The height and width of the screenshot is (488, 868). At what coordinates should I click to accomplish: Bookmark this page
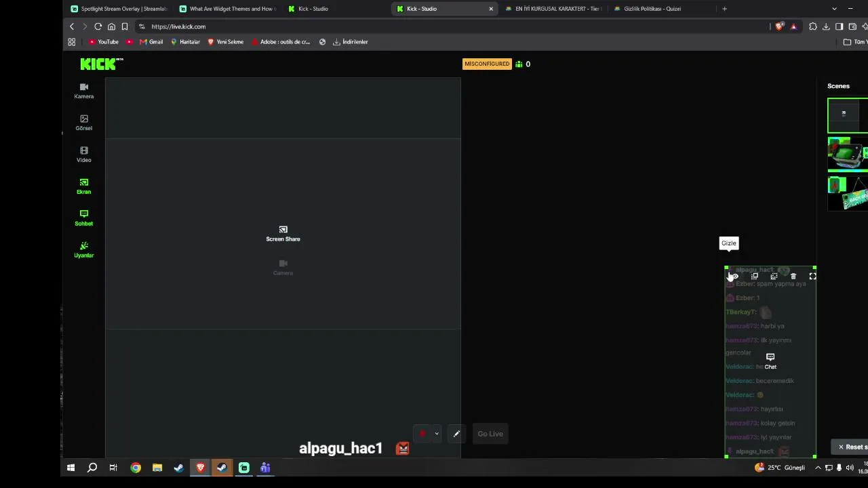pos(125,26)
